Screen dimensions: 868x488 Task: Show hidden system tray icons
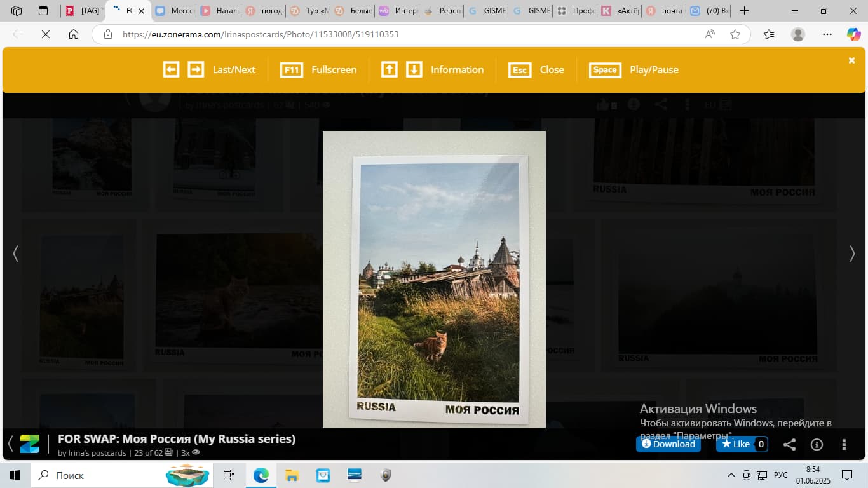731,475
